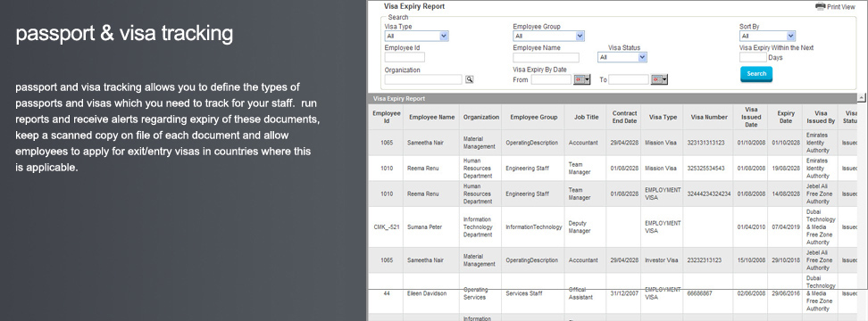The width and height of the screenshot is (868, 321).
Task: Click expiry date 07/04/2019
Action: pyautogui.click(x=785, y=227)
